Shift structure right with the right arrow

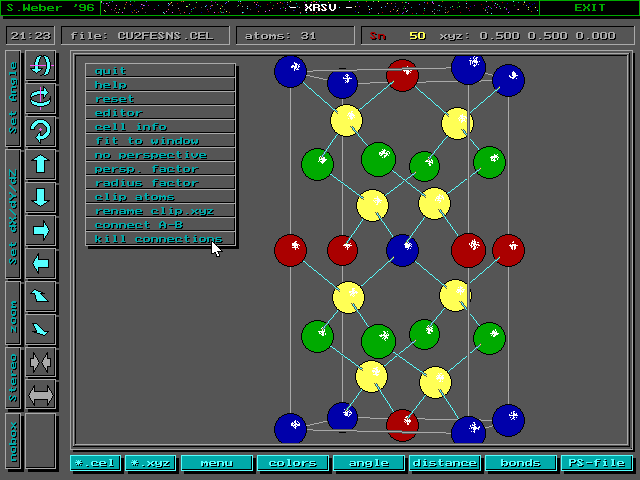point(40,230)
